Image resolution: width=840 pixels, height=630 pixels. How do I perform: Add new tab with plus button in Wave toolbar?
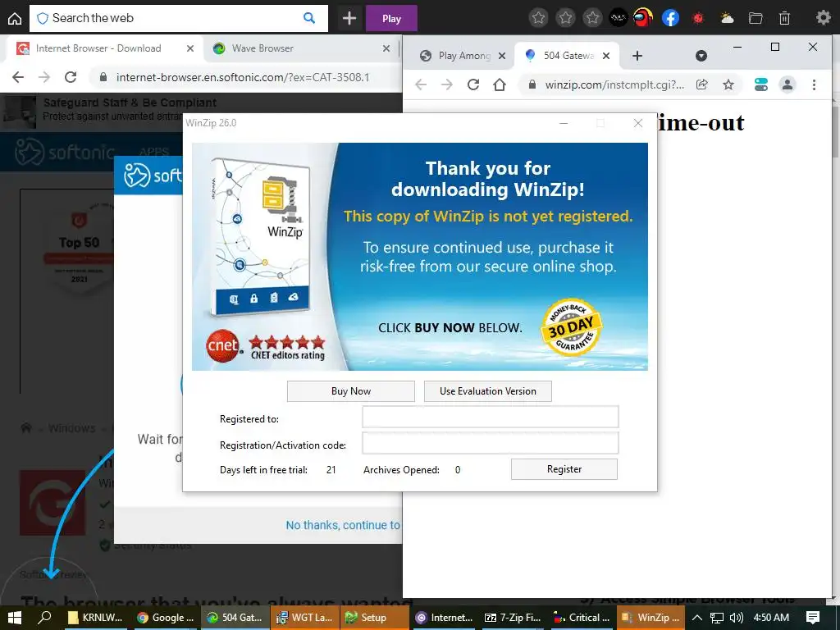click(x=349, y=18)
